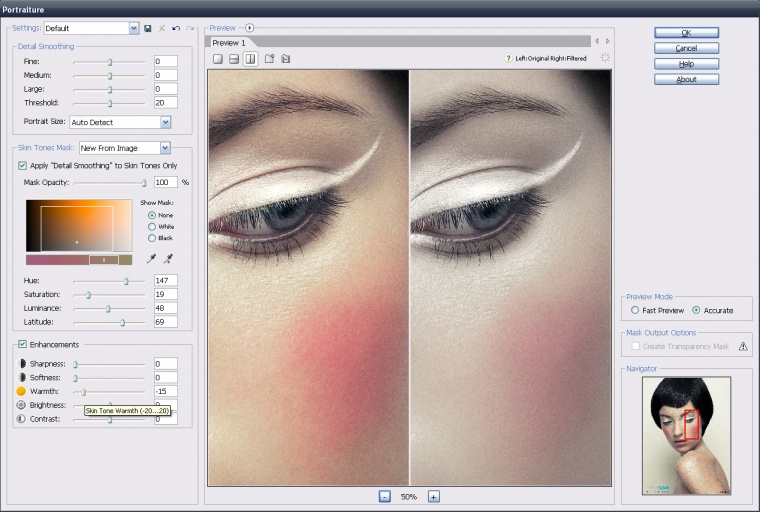Select single preview window layout
This screenshot has width=760, height=512.
point(218,59)
